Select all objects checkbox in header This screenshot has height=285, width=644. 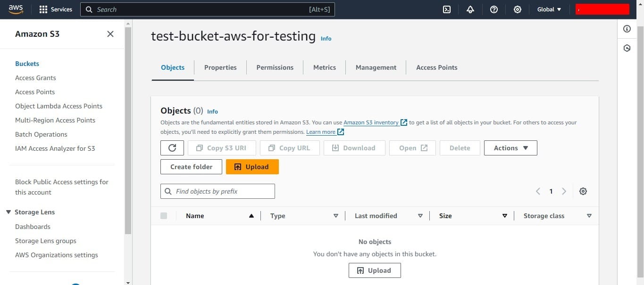pos(164,216)
